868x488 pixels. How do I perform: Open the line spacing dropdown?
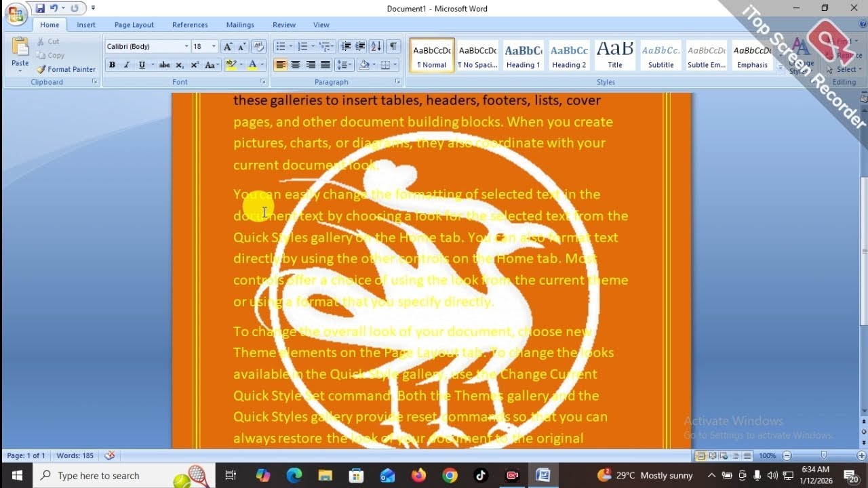point(345,65)
